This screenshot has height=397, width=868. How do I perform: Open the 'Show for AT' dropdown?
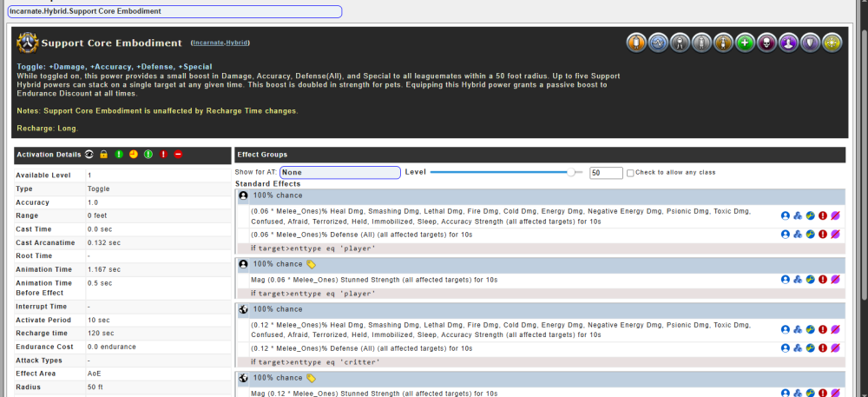point(339,173)
